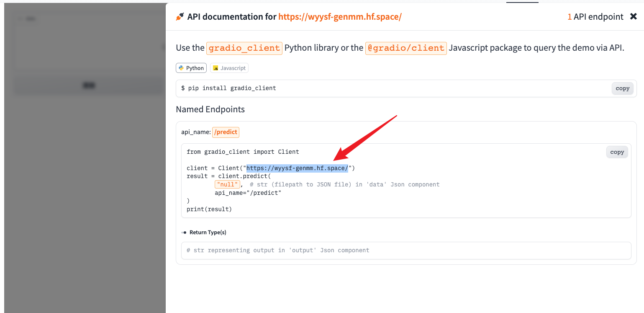
Task: Copy the pip install gradio_client command
Action: tap(622, 88)
